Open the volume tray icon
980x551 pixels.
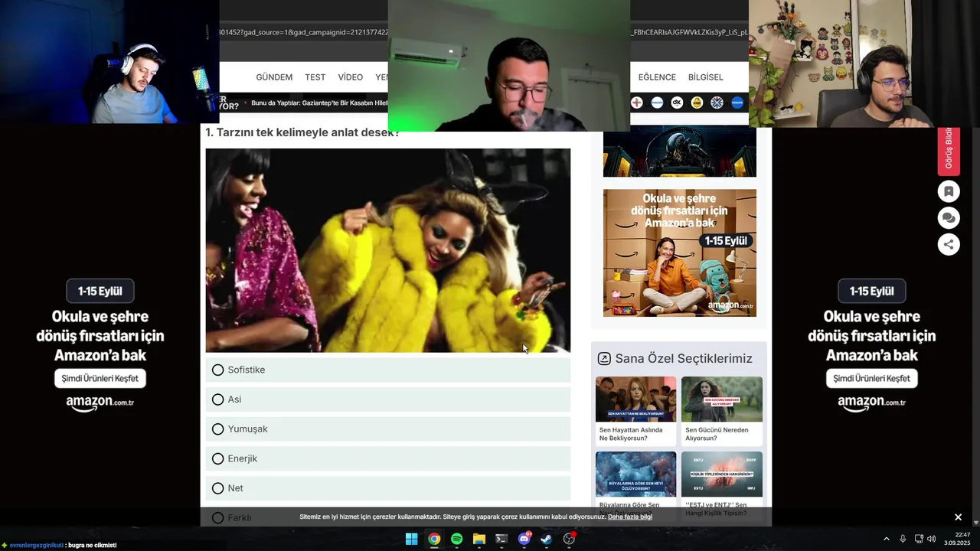[x=932, y=539]
